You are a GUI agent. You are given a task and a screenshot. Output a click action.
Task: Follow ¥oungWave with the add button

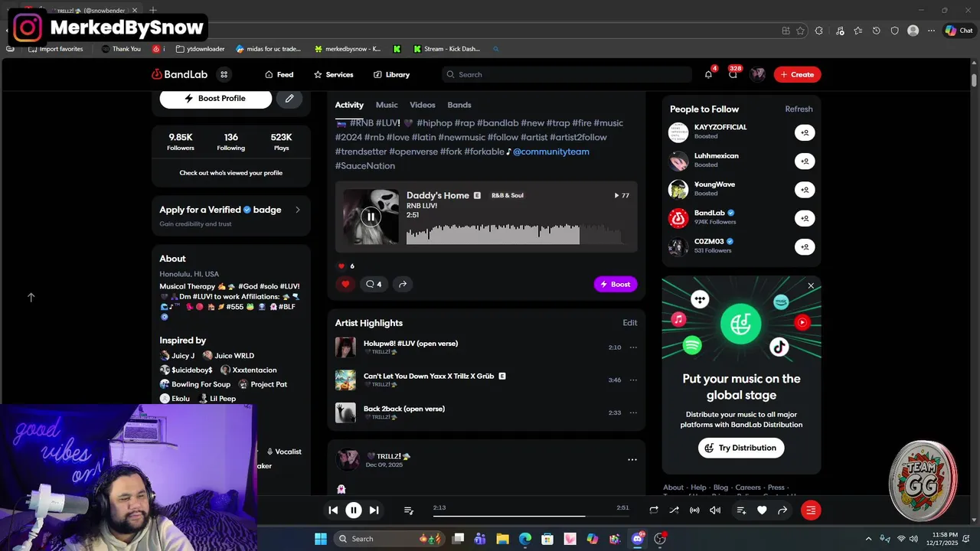pyautogui.click(x=805, y=190)
